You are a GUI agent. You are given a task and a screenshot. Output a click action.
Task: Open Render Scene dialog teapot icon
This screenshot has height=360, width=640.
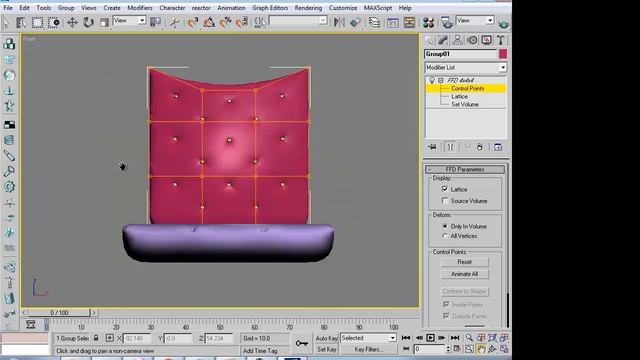(x=447, y=22)
